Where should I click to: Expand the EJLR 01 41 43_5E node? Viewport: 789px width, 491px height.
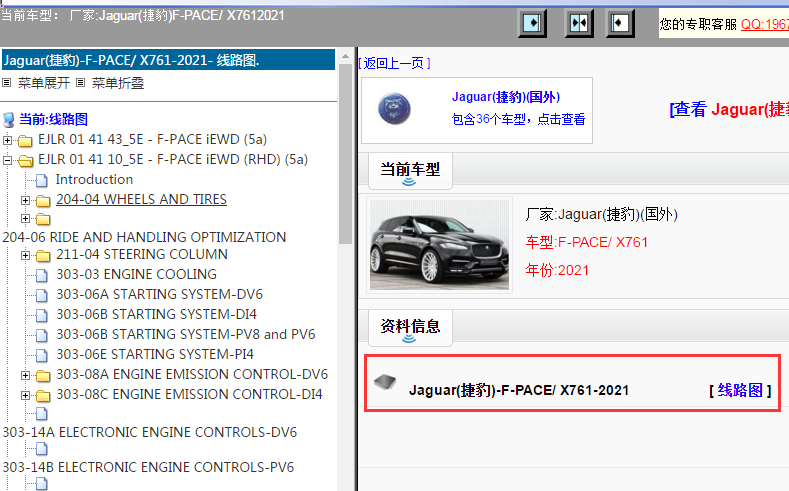(x=8, y=140)
